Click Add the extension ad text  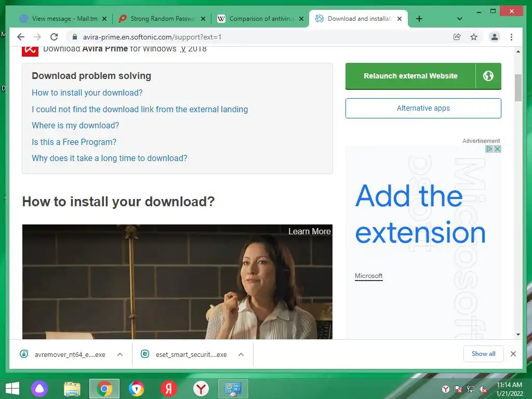(x=420, y=215)
